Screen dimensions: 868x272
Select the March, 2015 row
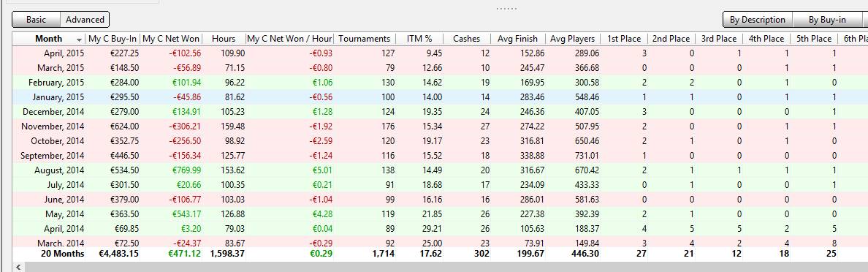pos(440,67)
